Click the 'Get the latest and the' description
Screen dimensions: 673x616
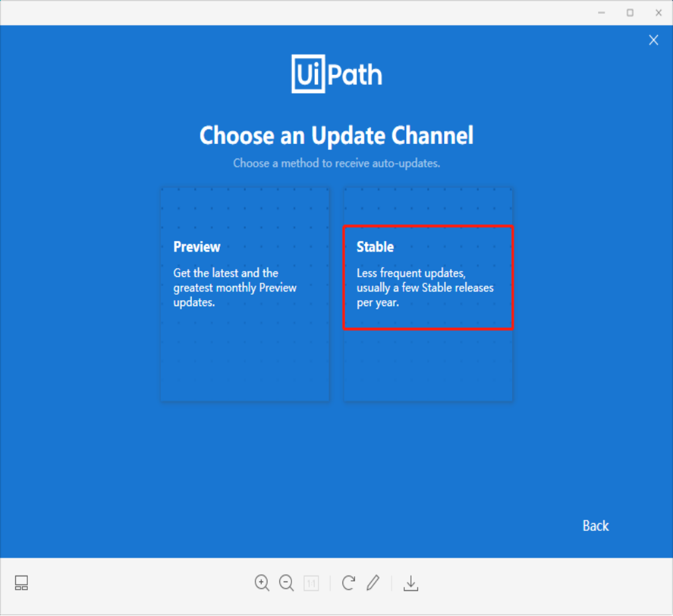click(x=235, y=287)
